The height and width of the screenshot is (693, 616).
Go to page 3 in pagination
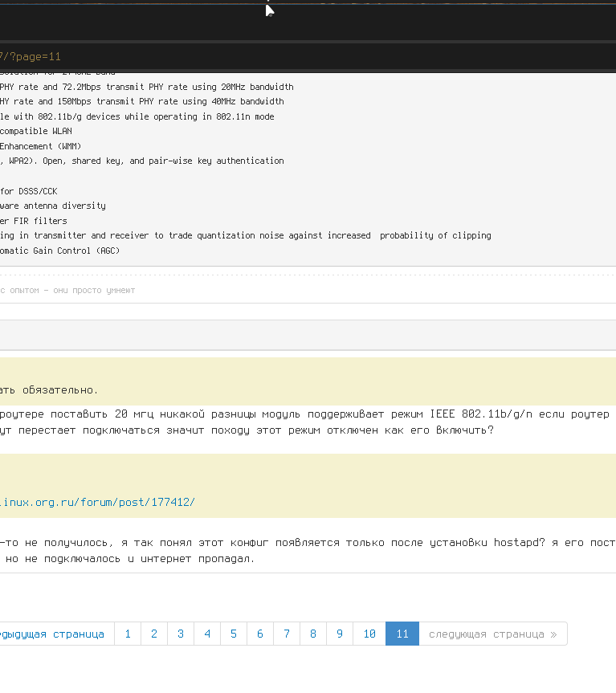(181, 634)
